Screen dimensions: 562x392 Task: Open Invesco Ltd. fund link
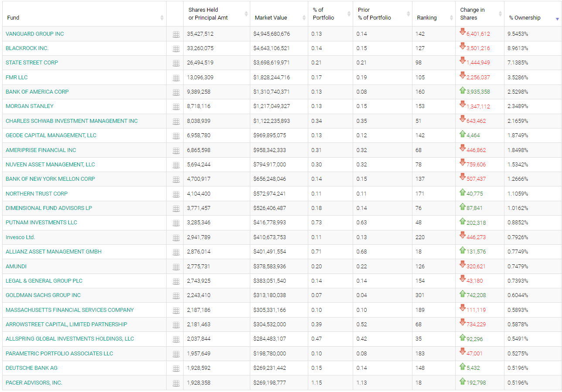20,237
